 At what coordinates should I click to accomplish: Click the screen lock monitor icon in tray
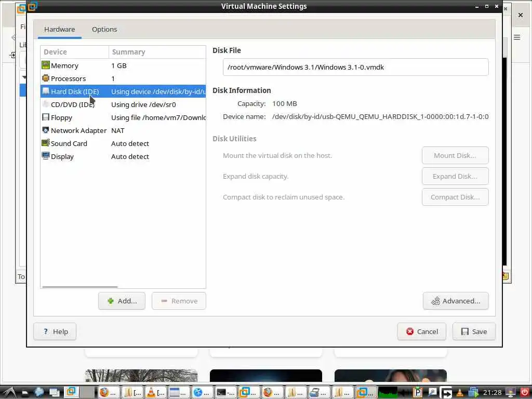511,393
